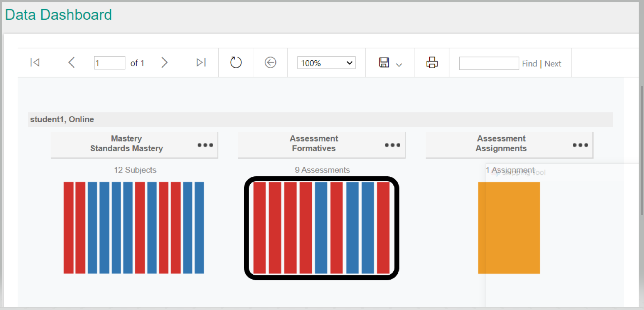
Task: Open the 100% zoom dropdown
Action: pos(326,63)
